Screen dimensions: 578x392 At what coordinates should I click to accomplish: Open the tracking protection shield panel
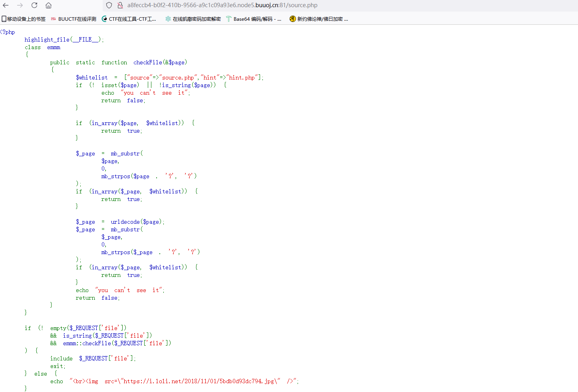tap(109, 5)
